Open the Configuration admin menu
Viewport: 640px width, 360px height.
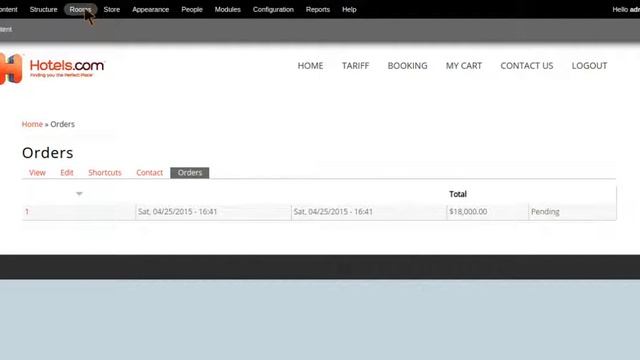pos(273,9)
